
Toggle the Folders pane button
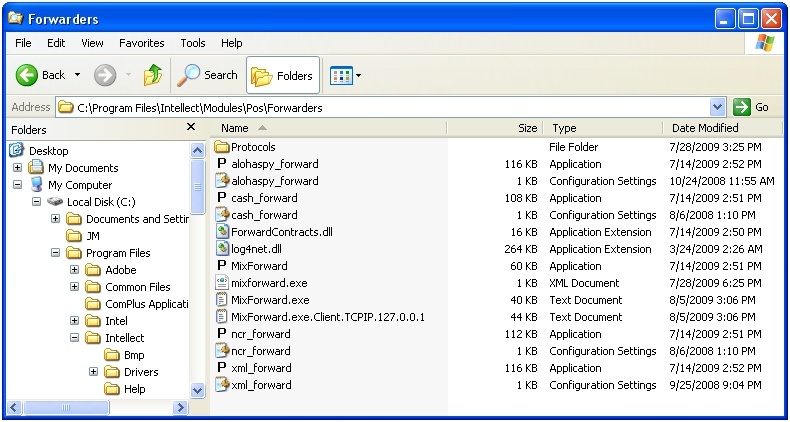tap(281, 75)
